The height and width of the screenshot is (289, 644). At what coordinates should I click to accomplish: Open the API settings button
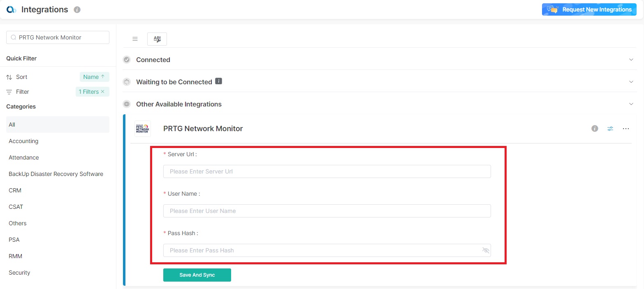point(157,39)
